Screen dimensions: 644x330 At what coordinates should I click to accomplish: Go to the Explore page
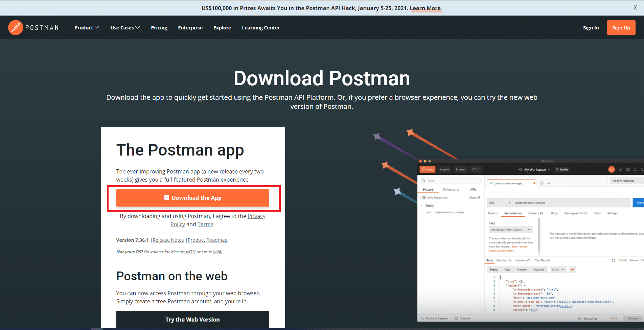point(222,28)
